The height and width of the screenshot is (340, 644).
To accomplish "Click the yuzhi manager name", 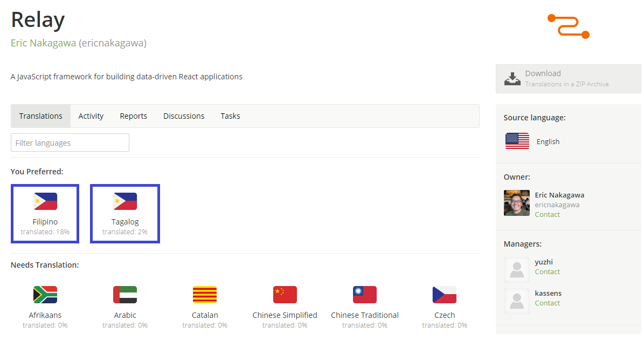I will [544, 262].
